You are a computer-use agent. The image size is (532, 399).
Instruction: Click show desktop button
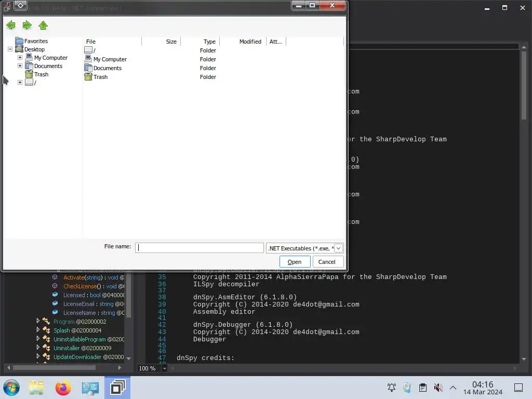tap(518, 388)
